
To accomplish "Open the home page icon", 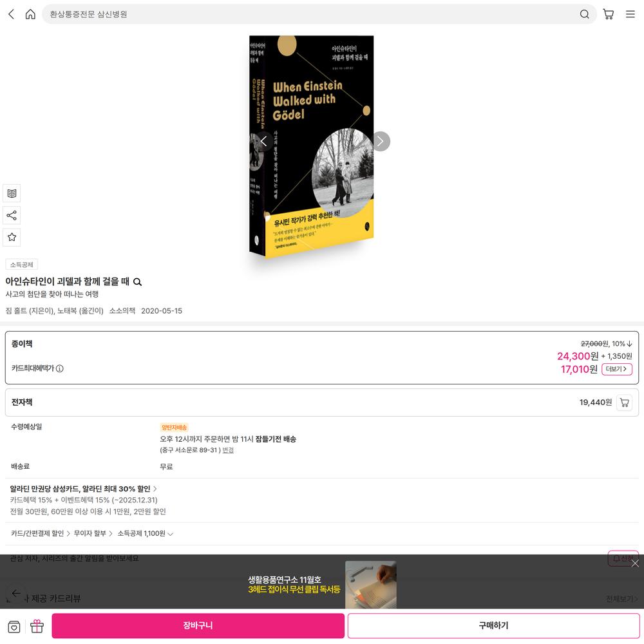I will 30,14.
